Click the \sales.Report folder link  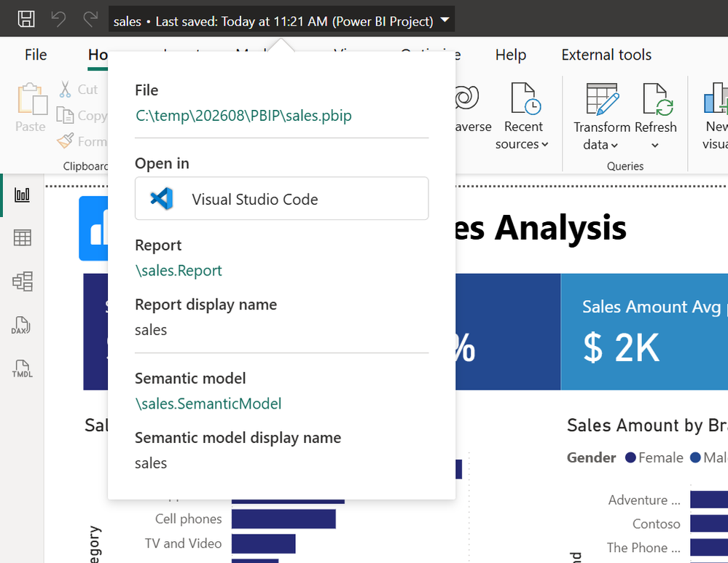[x=179, y=270]
